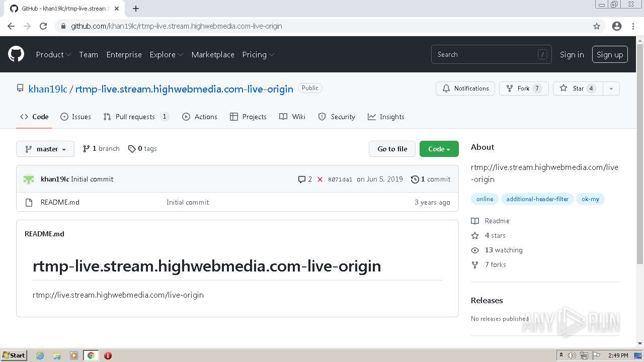
Task: Click red security icon in taskbar
Action: click(x=108, y=355)
